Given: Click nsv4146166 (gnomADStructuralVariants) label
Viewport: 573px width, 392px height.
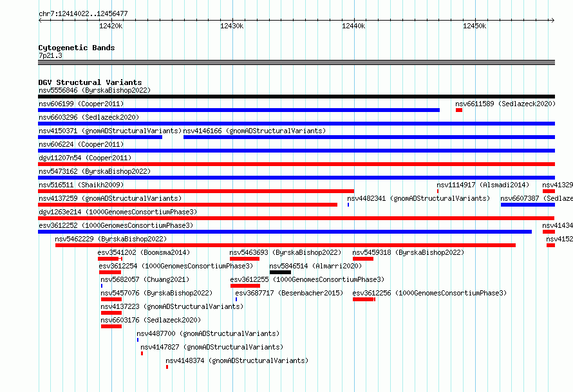Looking at the screenshot, I should click(x=254, y=131).
